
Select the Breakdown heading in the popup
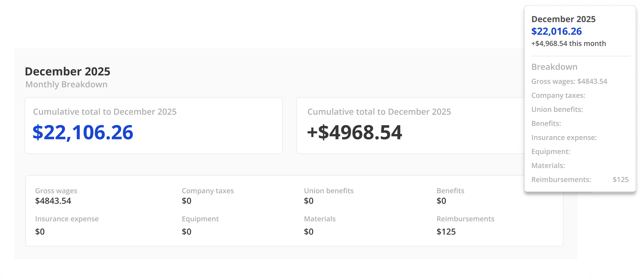click(554, 67)
